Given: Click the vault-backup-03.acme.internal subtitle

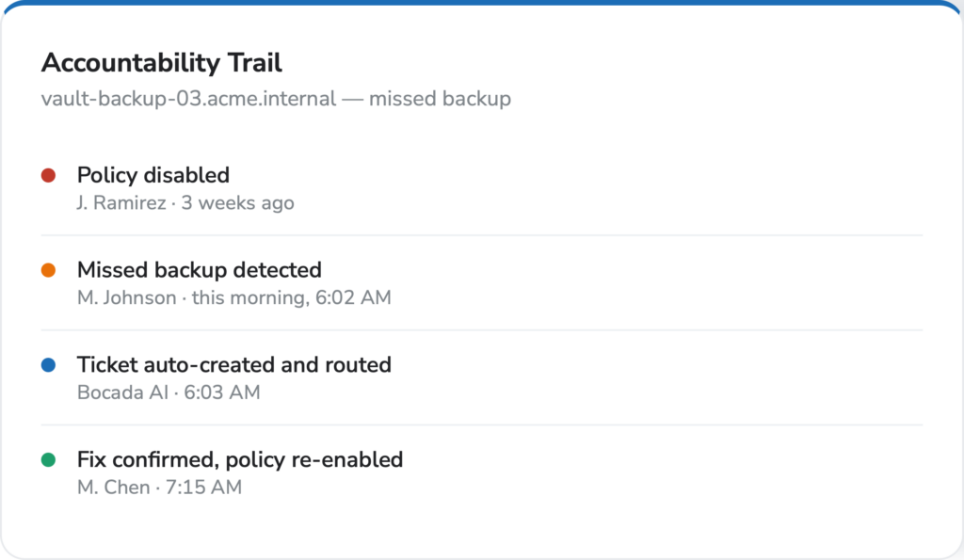Looking at the screenshot, I should pos(276,99).
